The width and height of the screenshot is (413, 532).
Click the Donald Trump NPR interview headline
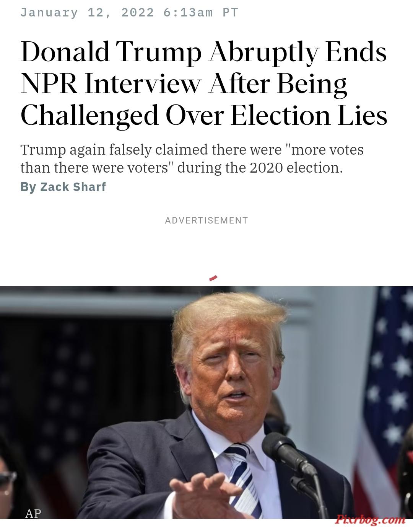(204, 83)
